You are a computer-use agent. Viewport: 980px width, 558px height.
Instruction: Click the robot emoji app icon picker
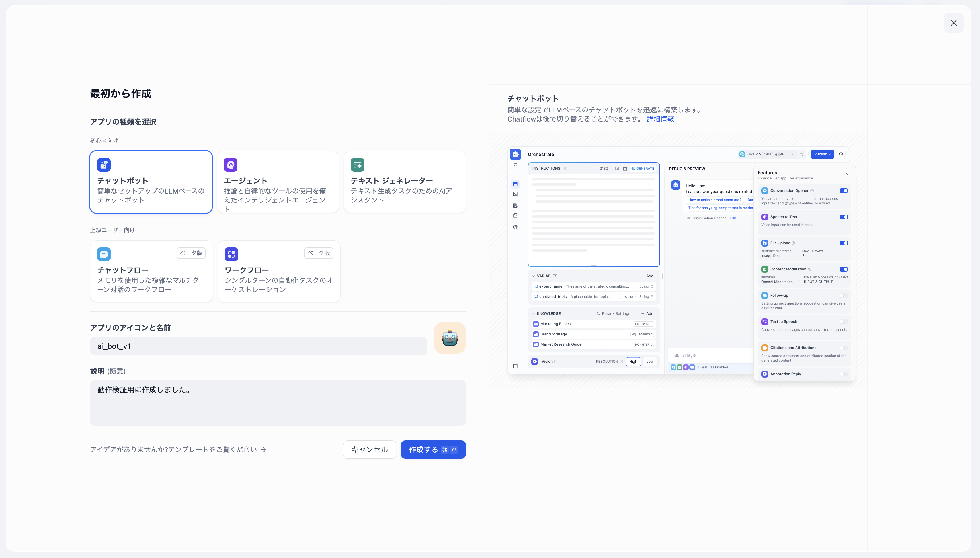pos(450,338)
